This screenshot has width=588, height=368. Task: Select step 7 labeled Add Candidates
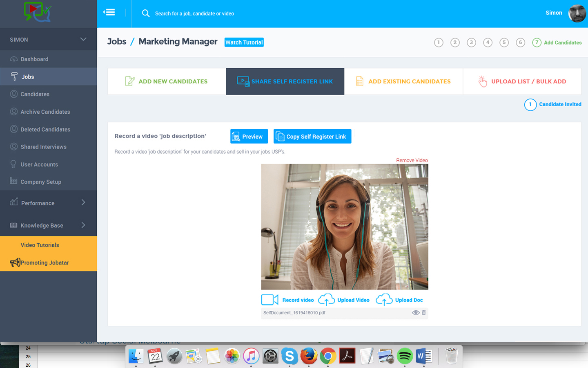[537, 42]
